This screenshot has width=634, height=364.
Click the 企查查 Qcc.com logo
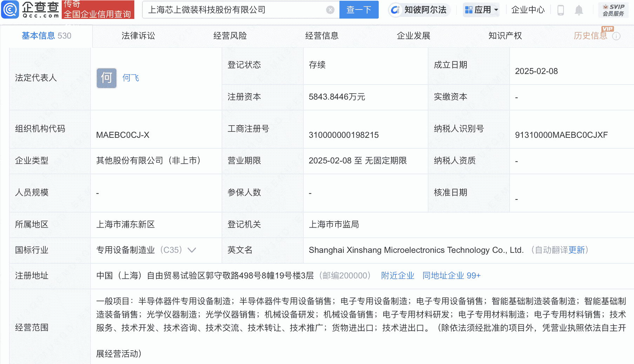30,9
